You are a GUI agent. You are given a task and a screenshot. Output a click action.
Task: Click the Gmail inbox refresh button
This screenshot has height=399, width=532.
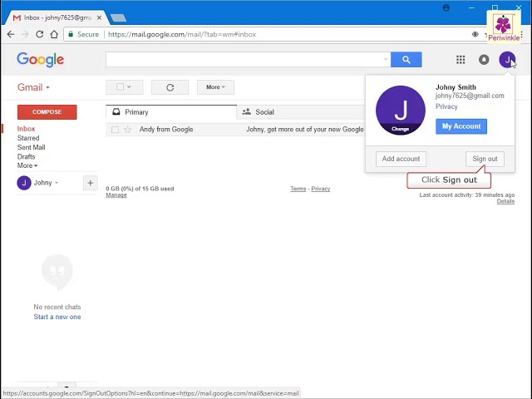[170, 87]
